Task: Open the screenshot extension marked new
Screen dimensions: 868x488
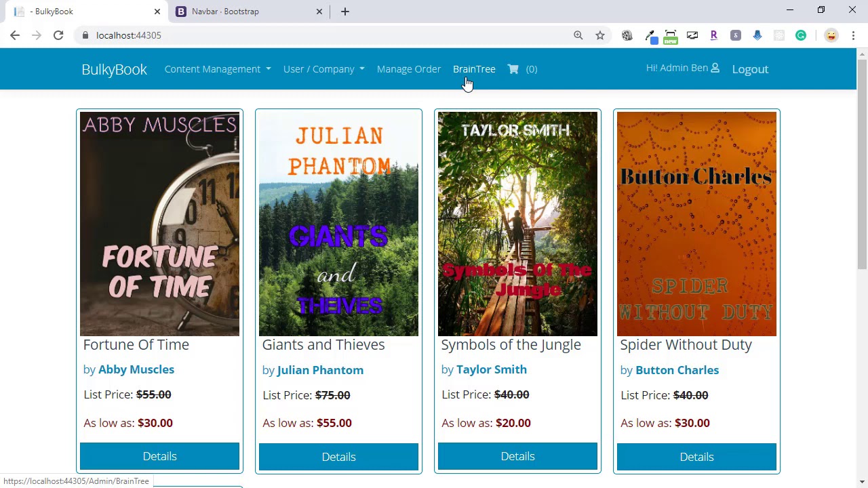Action: pos(671,36)
